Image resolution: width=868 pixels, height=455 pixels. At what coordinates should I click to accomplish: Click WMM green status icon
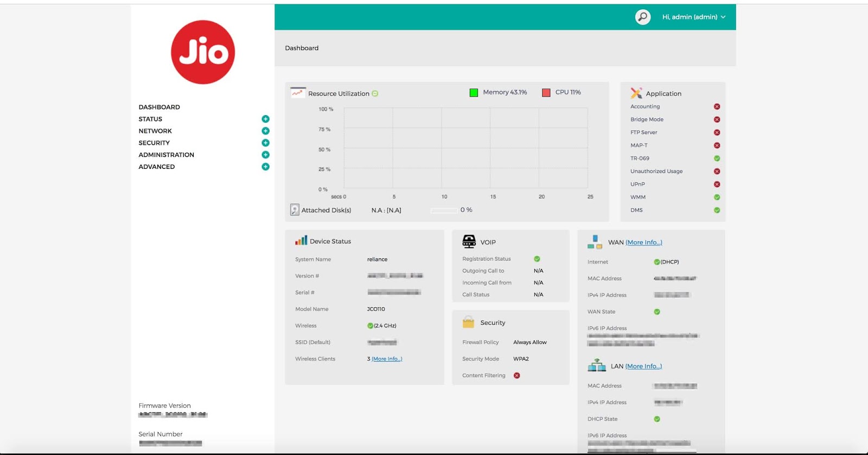point(717,197)
